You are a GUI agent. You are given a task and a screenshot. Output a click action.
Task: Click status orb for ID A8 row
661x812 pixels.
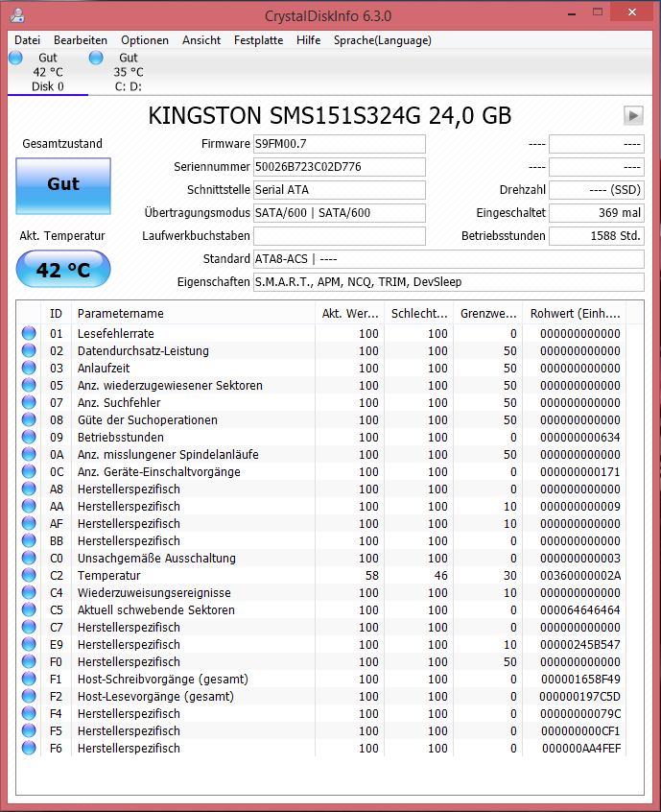29,489
